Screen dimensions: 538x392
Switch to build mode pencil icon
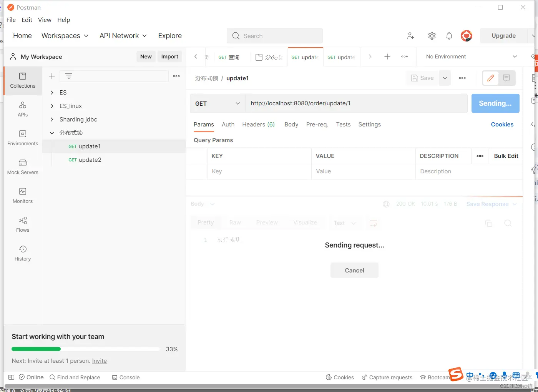[491, 78]
